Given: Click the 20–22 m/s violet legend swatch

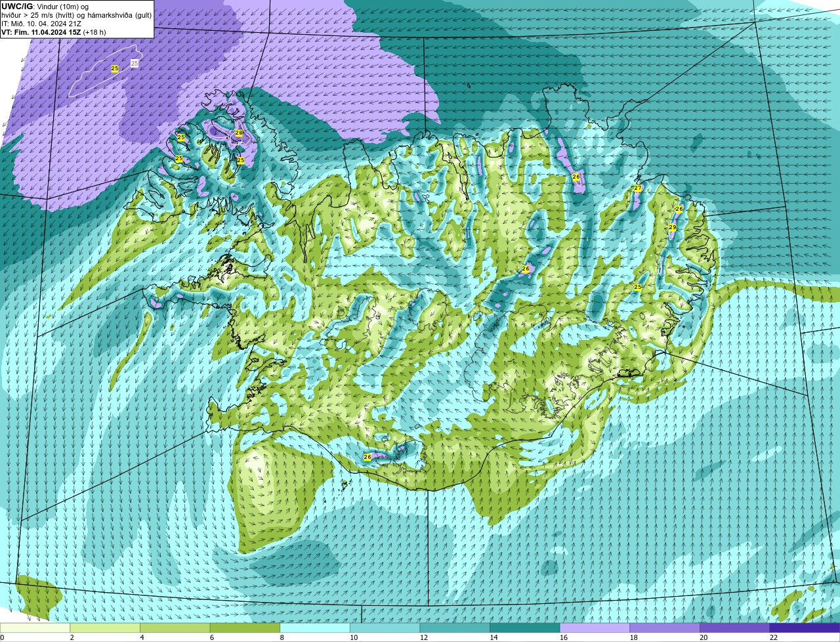Looking at the screenshot, I should (735, 628).
